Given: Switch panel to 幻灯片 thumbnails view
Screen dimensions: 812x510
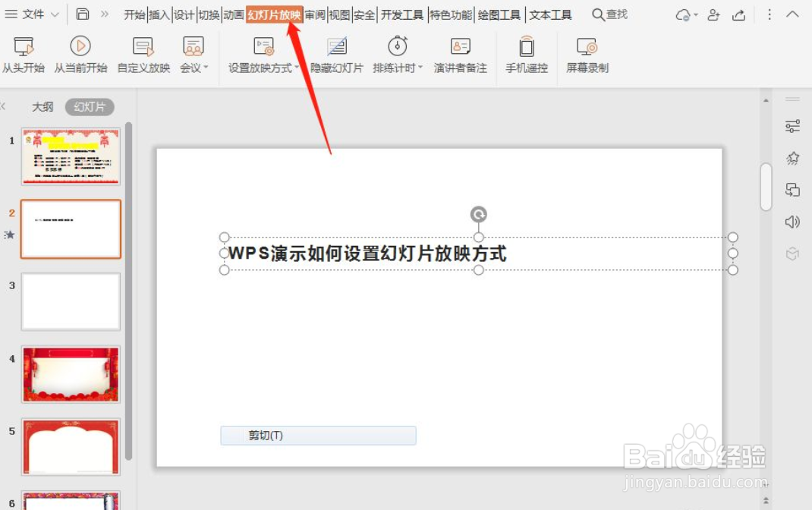Looking at the screenshot, I should tap(90, 107).
